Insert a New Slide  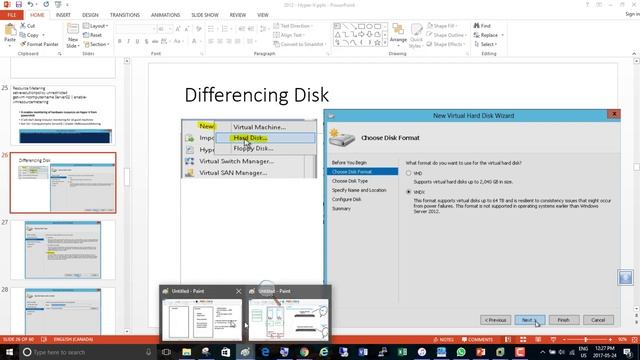coord(73,36)
